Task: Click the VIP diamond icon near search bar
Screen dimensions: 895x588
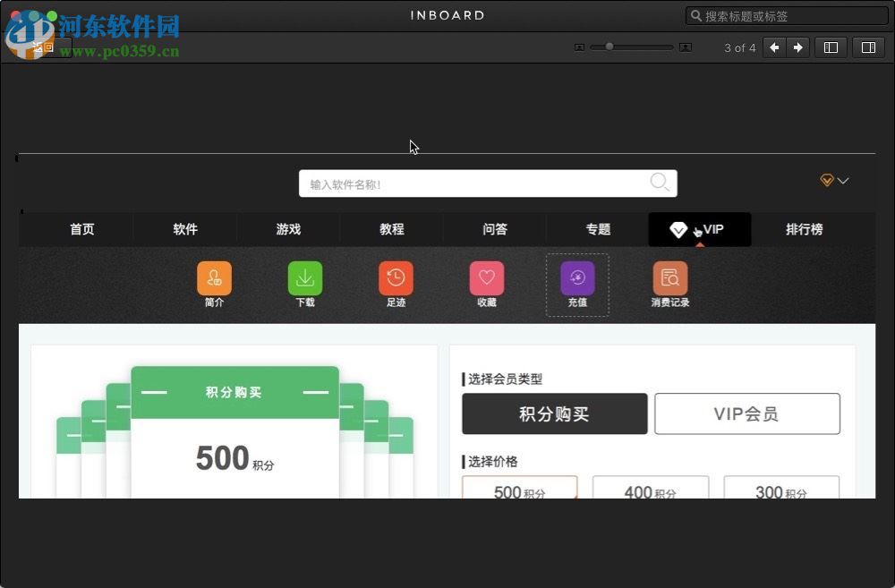Action: (x=826, y=180)
